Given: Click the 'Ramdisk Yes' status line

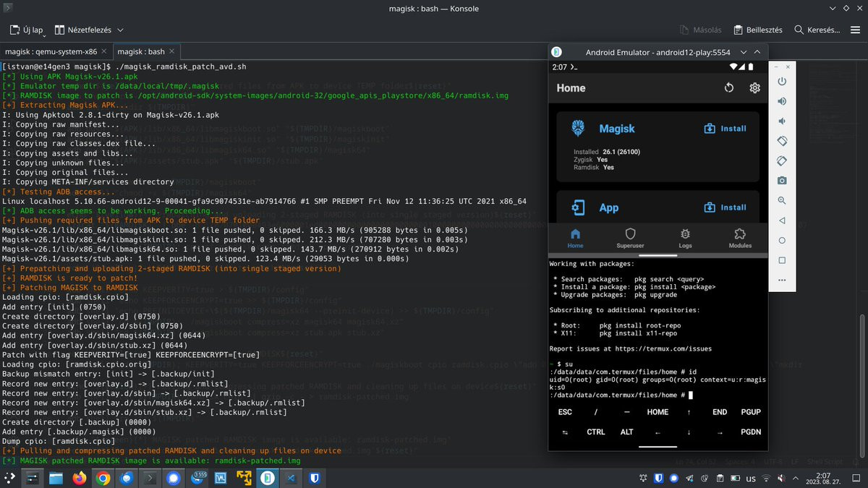Looking at the screenshot, I should 593,167.
